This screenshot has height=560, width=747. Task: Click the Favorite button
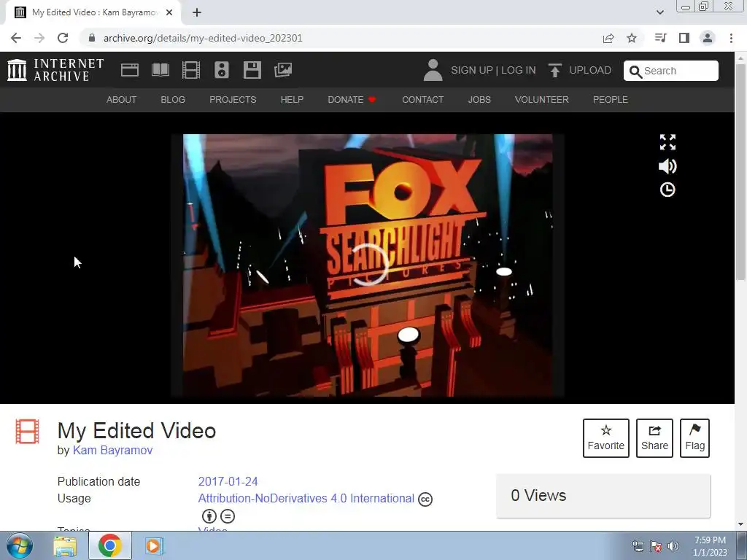coord(606,438)
